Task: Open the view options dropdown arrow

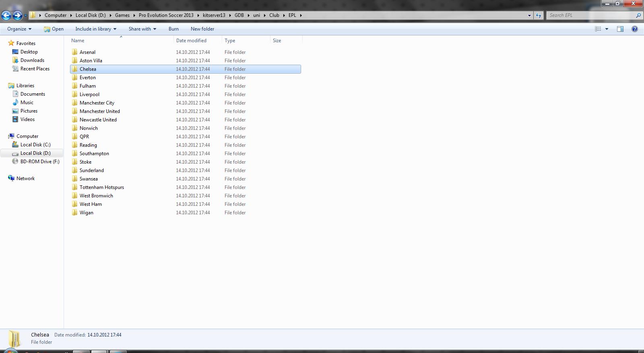Action: tap(607, 29)
